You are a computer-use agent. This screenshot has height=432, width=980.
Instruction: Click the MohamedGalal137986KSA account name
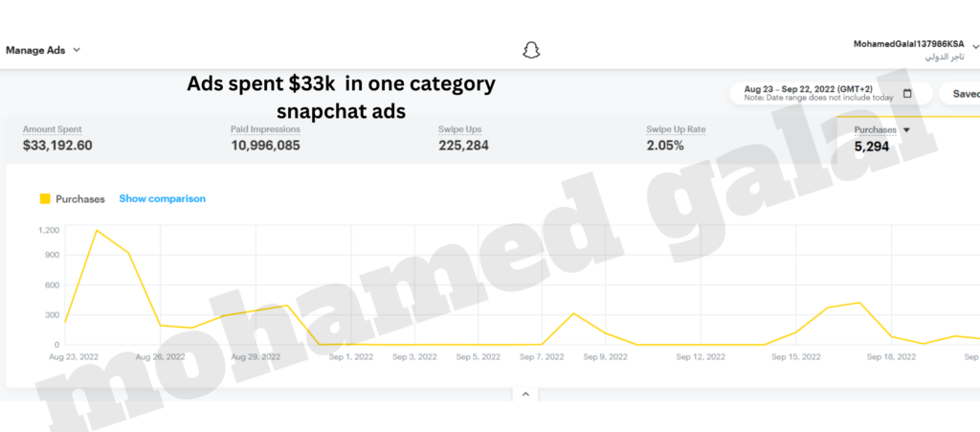[908, 44]
